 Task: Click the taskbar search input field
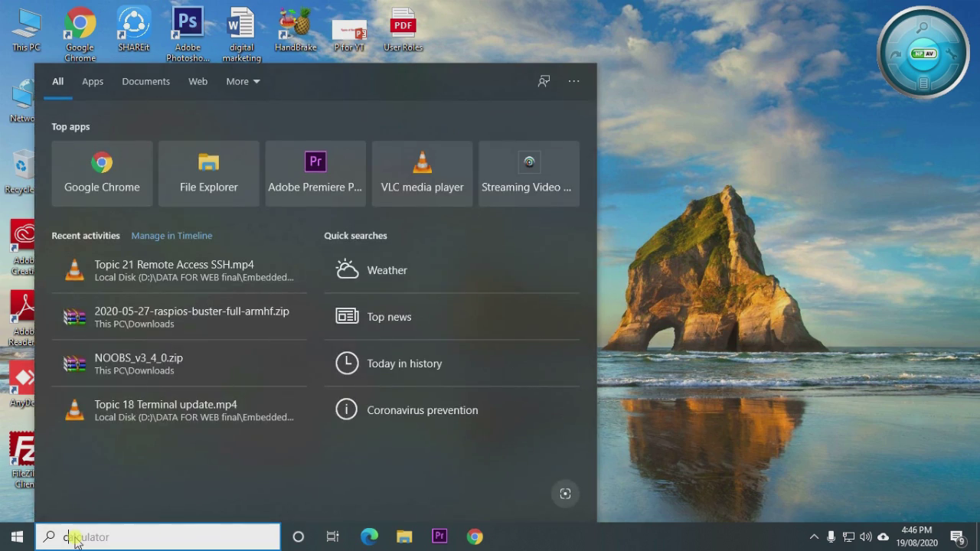pos(158,536)
